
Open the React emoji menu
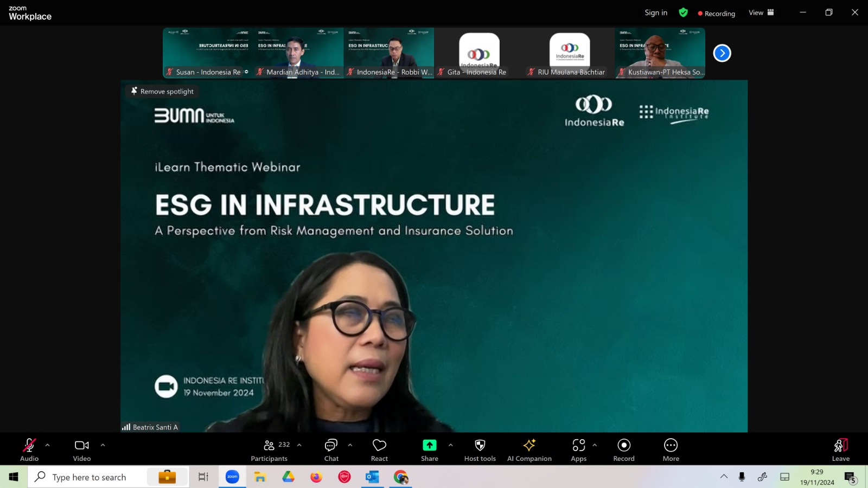(x=379, y=450)
